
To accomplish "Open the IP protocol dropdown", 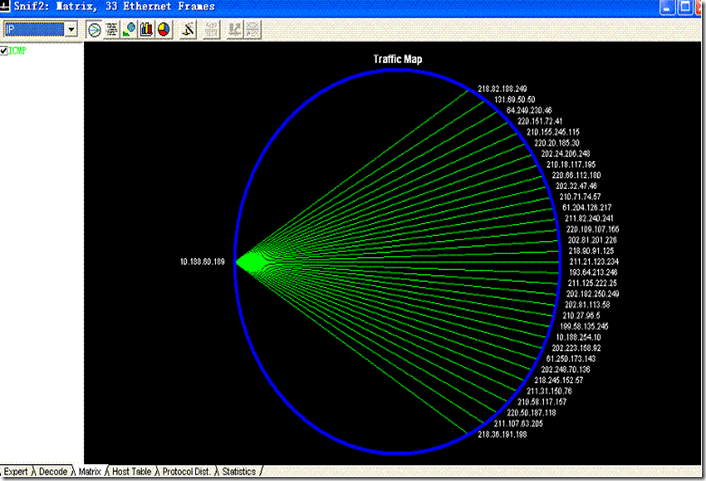I will pos(70,29).
